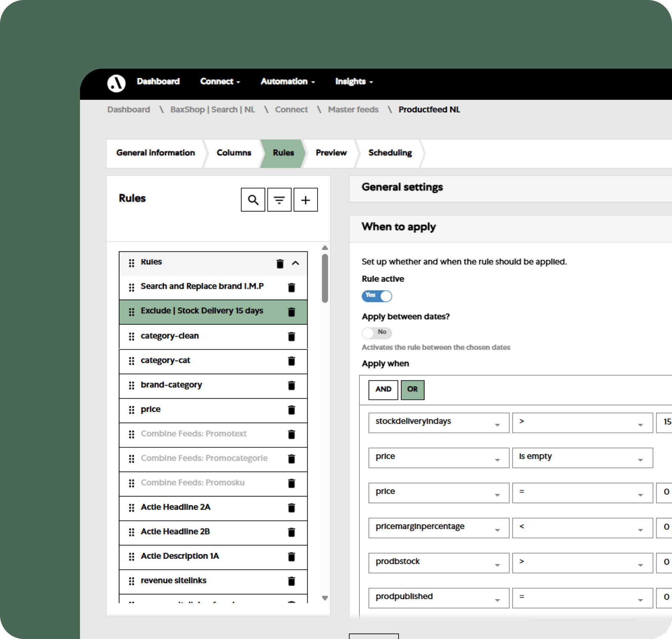Delete Combine Feeds: Promosku rule
The image size is (672, 639).
pos(291,484)
